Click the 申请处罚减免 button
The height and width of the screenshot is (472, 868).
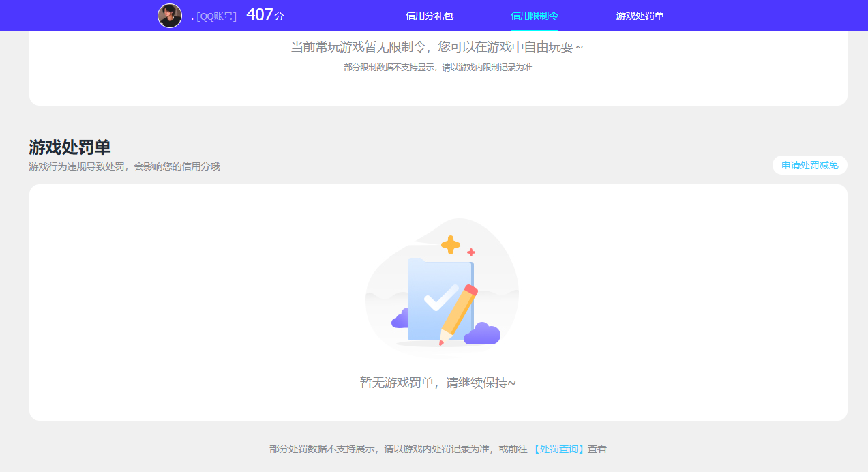pos(810,165)
